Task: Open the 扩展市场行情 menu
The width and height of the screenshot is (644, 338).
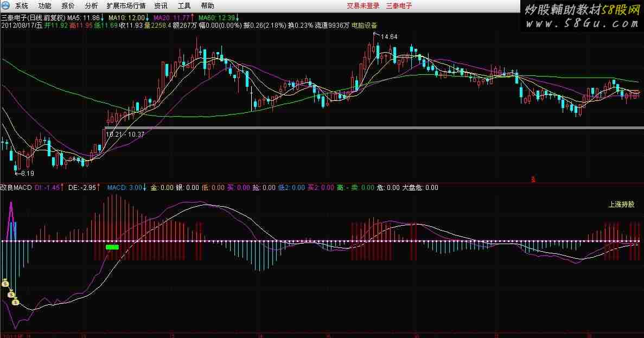Action: (126, 6)
